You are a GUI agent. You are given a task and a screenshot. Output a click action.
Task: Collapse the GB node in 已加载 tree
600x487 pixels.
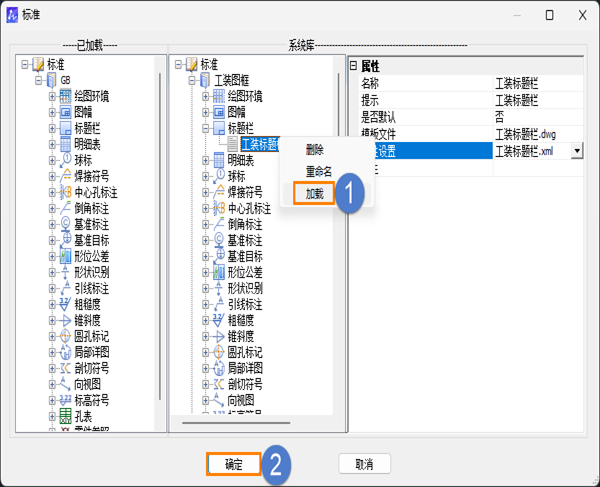[x=39, y=80]
